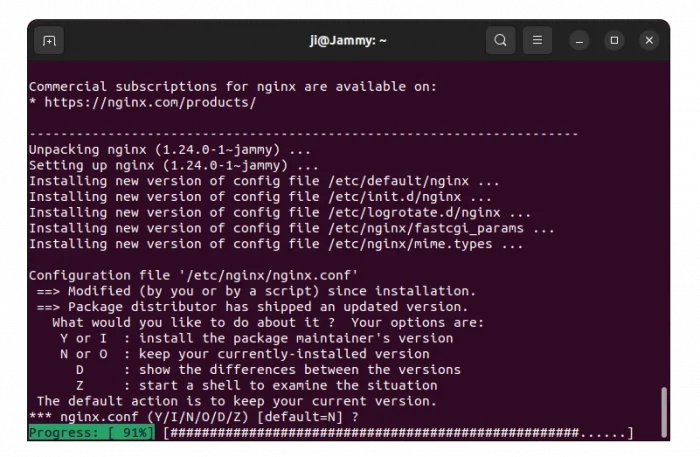Viewport: 700px width, 457px height.
Task: Click the 'Y or I' install option line
Action: [x=255, y=338]
